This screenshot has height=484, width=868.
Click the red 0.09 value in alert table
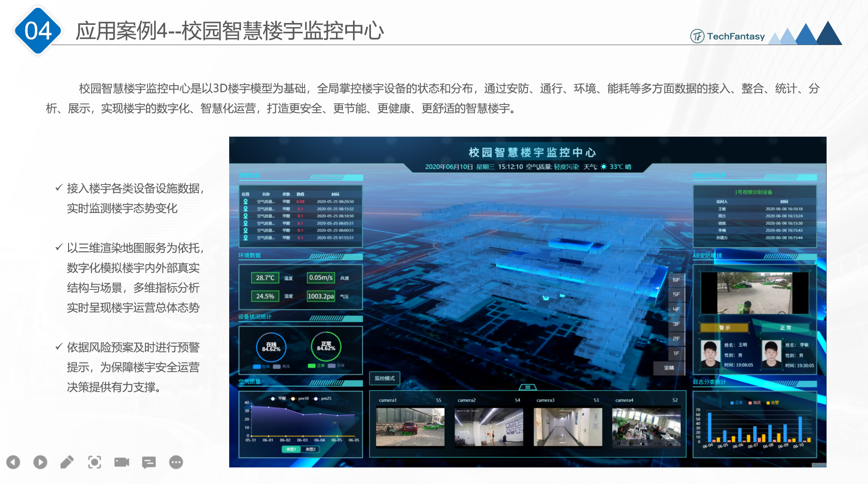(x=301, y=202)
